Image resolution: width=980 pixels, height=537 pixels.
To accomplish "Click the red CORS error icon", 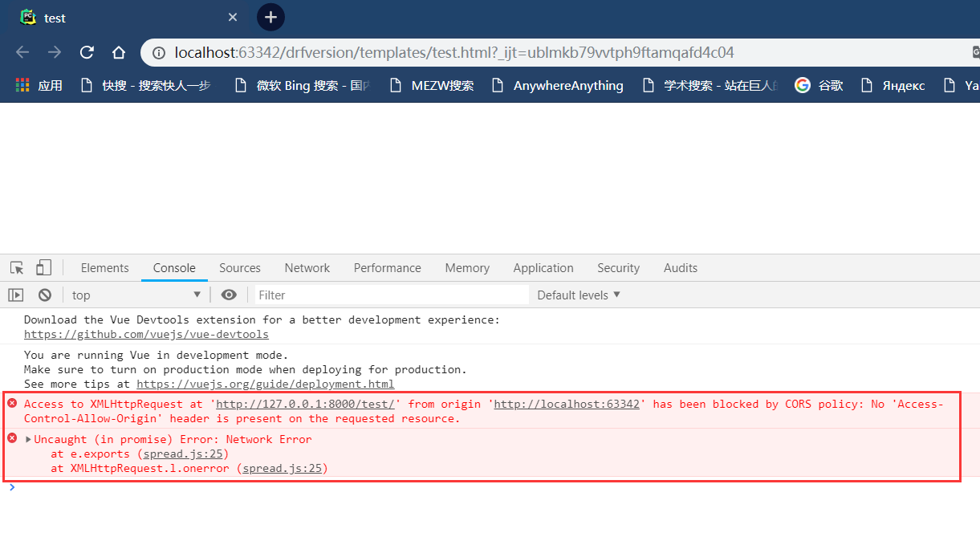I will point(12,403).
